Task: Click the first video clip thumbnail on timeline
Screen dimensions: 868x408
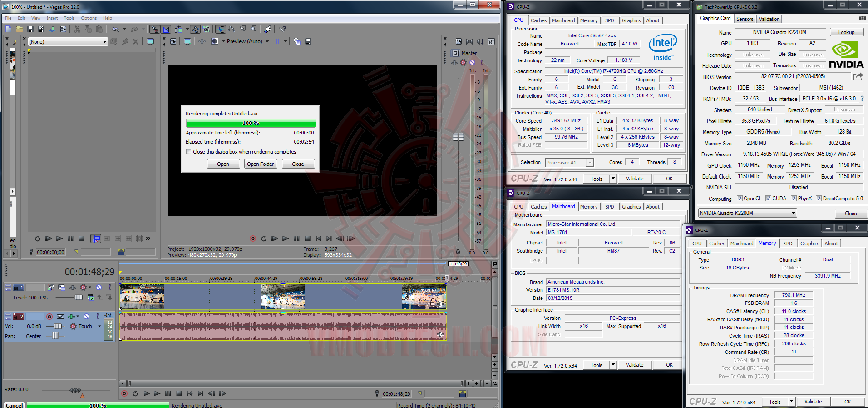Action: click(x=142, y=296)
